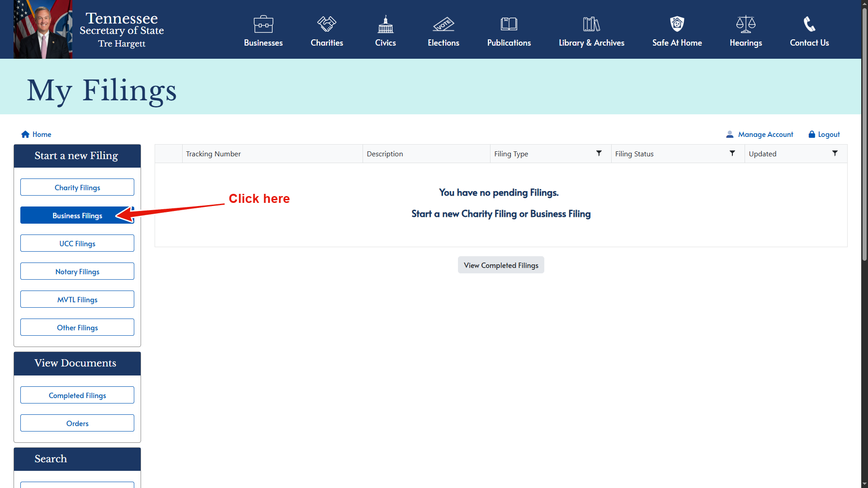Image resolution: width=868 pixels, height=488 pixels.
Task: Click the Hearings scales icon
Action: click(x=745, y=24)
